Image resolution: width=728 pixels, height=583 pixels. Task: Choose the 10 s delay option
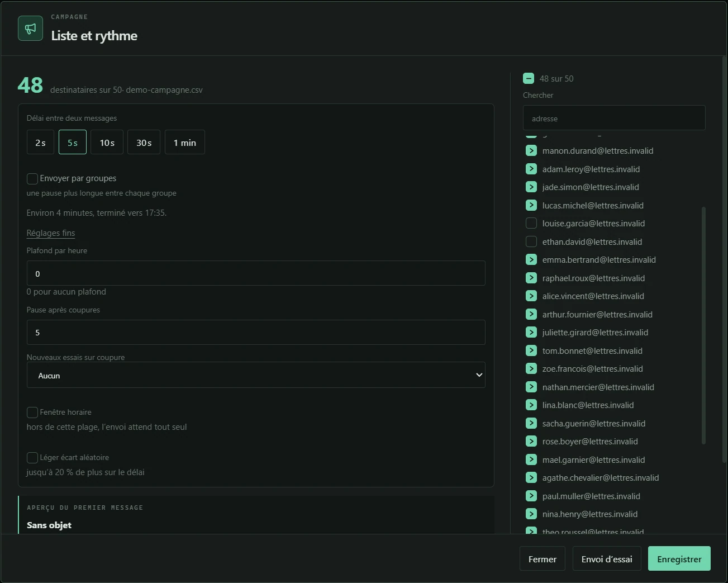click(x=107, y=142)
